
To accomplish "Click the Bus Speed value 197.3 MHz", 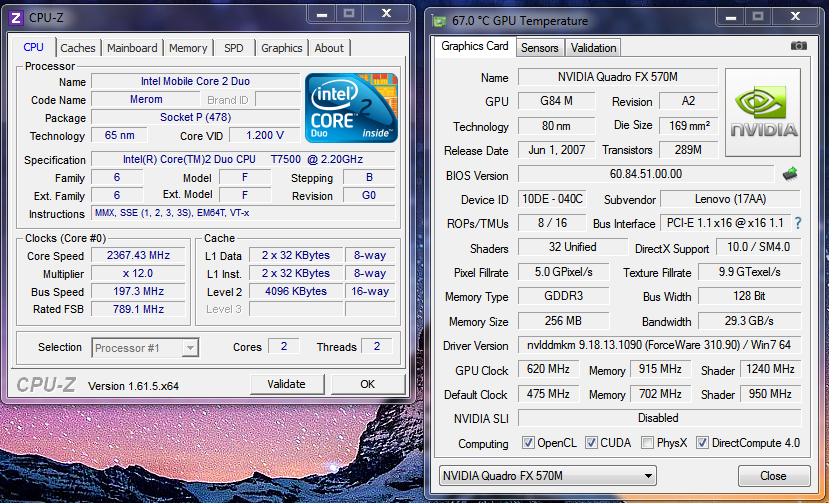I will [139, 291].
